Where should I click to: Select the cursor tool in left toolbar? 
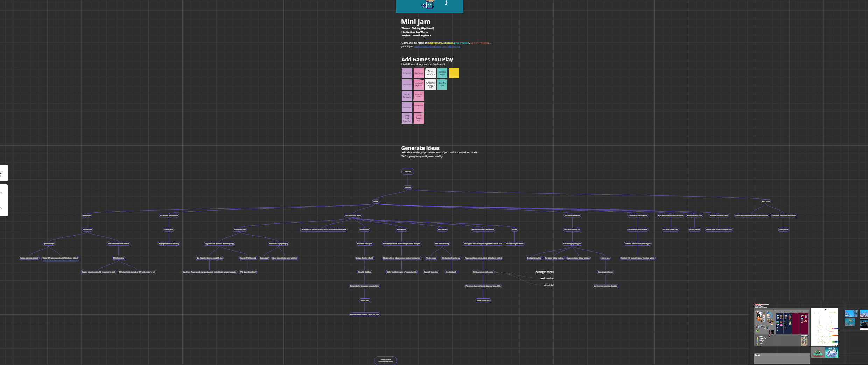[1, 173]
